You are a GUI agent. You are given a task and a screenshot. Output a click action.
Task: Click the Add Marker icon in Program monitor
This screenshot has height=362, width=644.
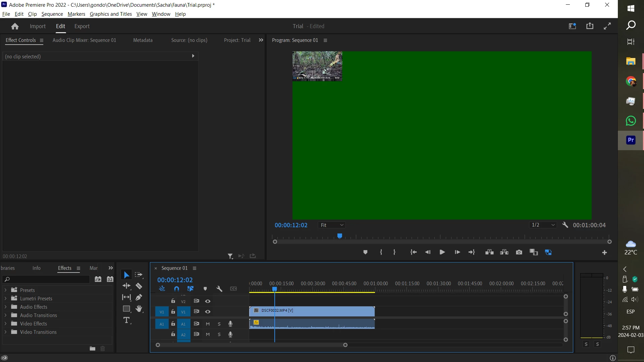click(x=365, y=252)
